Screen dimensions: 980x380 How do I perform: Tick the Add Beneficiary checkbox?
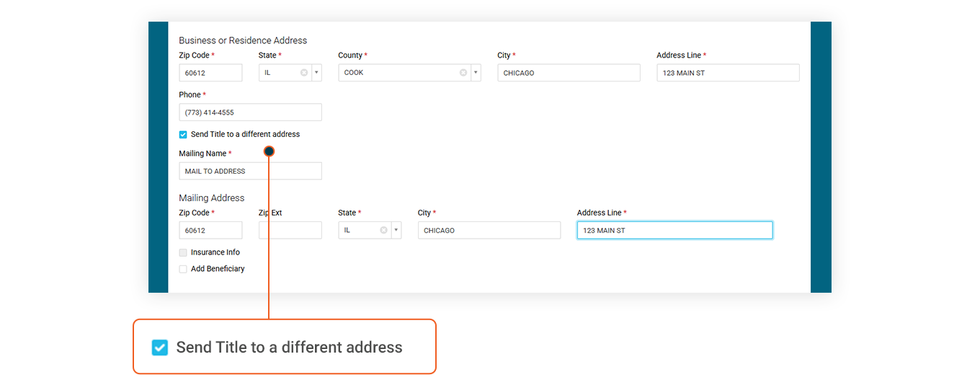click(x=183, y=269)
